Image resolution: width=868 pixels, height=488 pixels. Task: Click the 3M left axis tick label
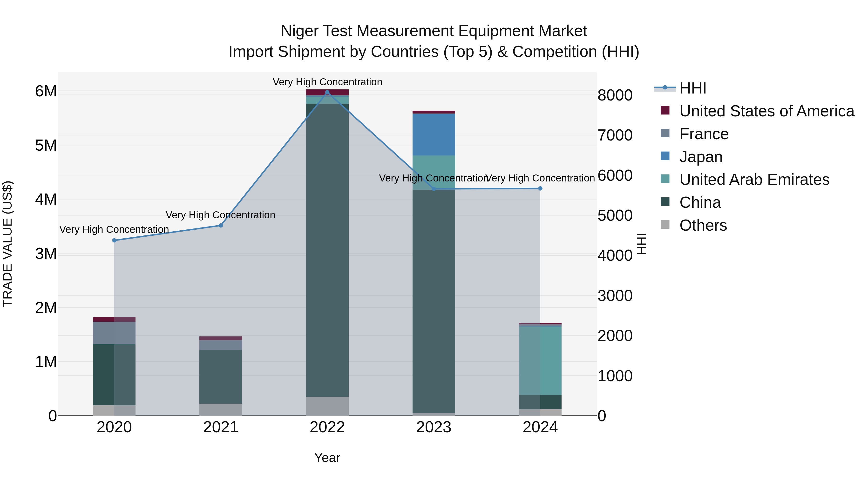coord(46,254)
